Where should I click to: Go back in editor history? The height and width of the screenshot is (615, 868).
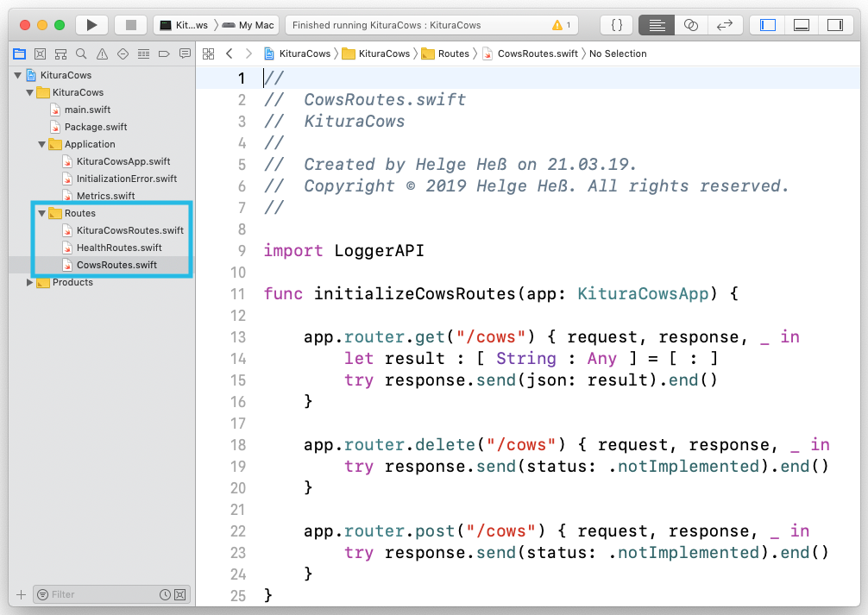(x=230, y=53)
